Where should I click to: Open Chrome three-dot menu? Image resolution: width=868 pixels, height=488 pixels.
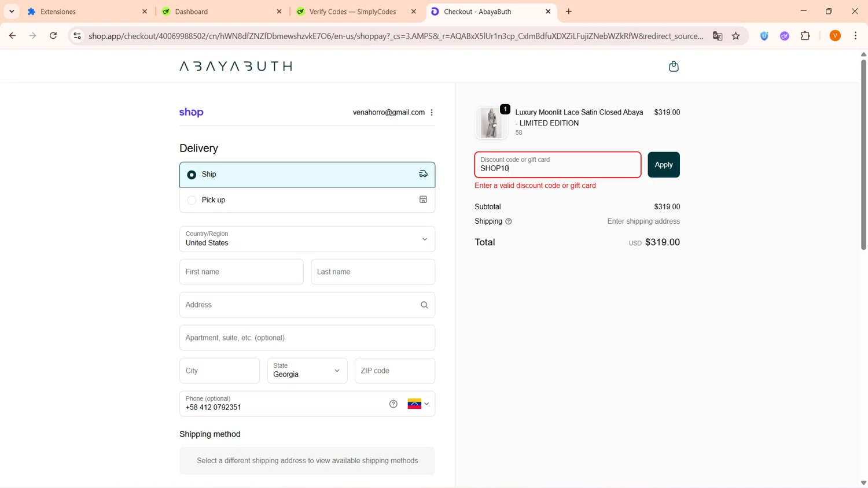[856, 36]
